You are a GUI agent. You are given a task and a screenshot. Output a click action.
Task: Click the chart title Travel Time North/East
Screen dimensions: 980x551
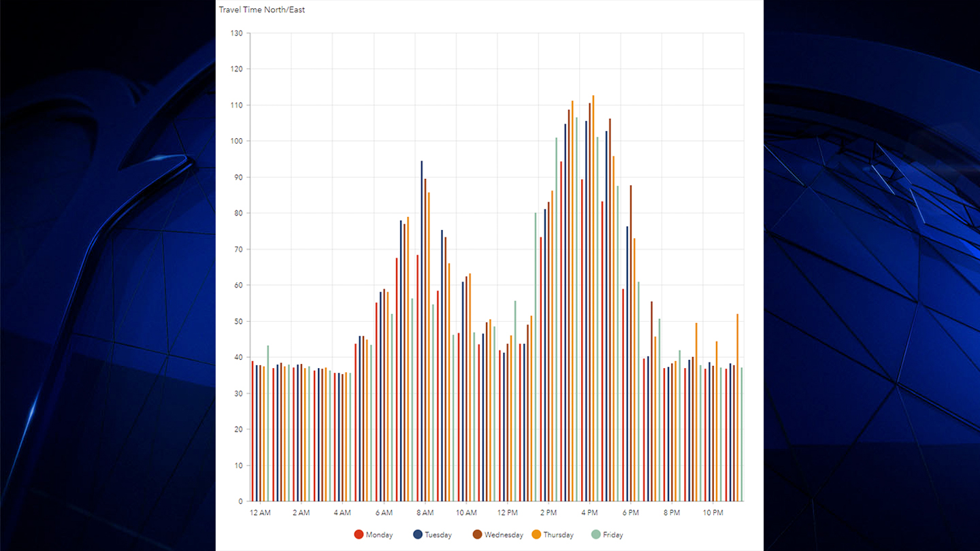pos(262,10)
